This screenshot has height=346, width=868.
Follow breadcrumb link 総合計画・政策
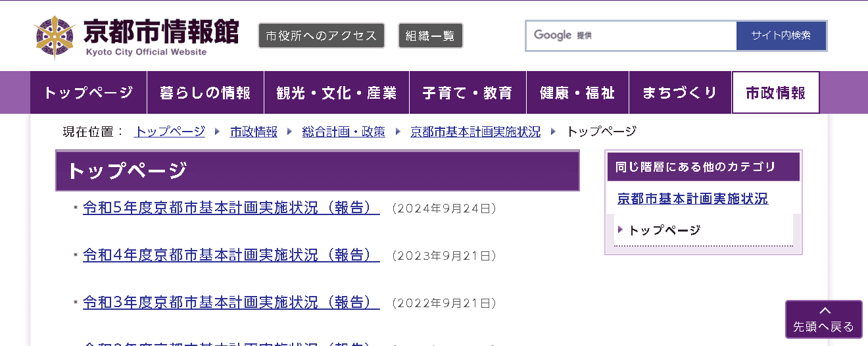point(344,132)
